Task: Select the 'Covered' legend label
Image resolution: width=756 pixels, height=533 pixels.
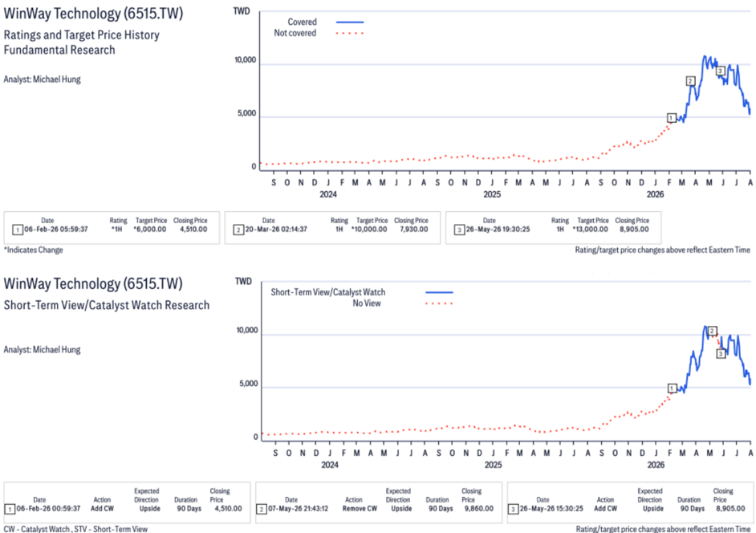Action: [x=303, y=22]
